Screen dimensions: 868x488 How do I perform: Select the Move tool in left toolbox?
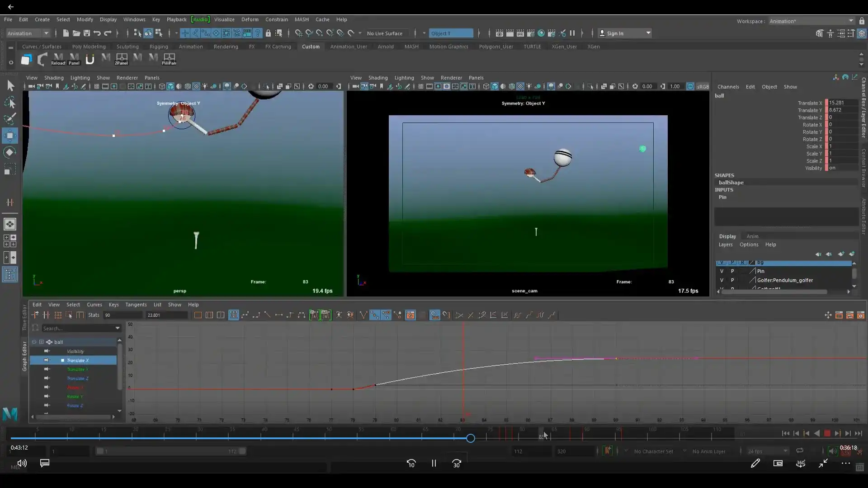[9, 136]
